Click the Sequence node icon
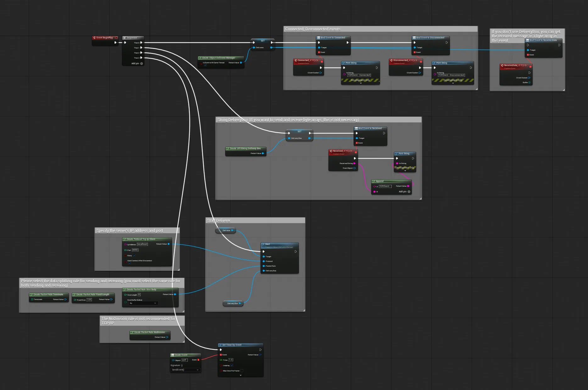Screen dimensions: 588x390 [125, 38]
